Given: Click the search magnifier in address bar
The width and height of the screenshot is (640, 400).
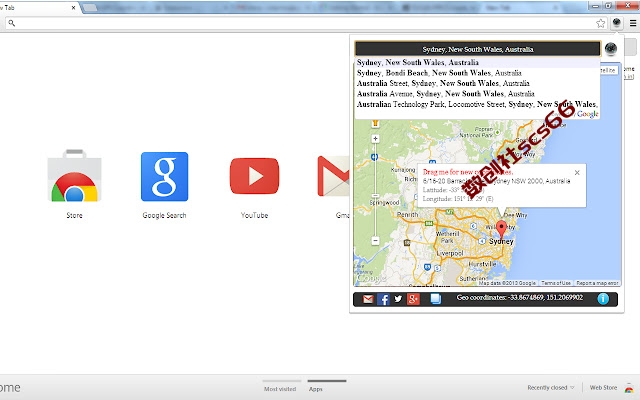Looking at the screenshot, I should point(11,23).
